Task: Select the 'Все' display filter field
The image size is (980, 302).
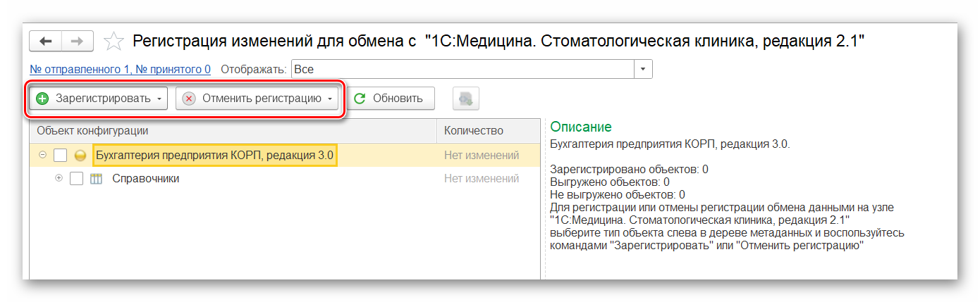Action: click(463, 69)
